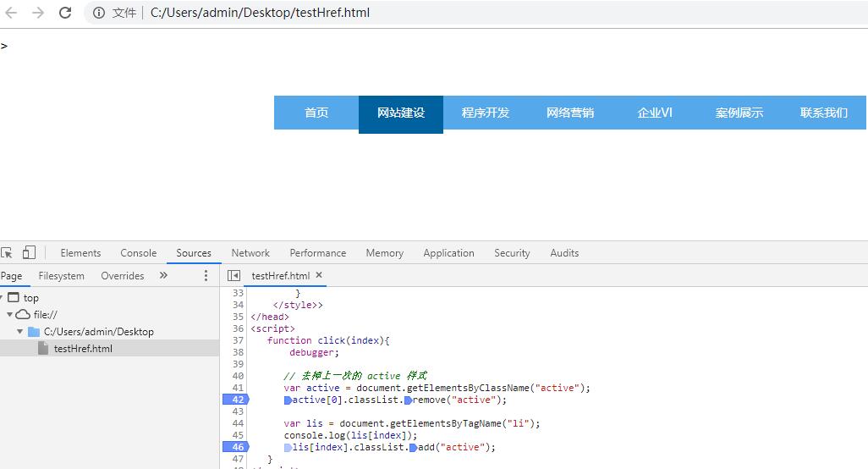Switch to the Network tab
The image size is (868, 469).
(250, 253)
